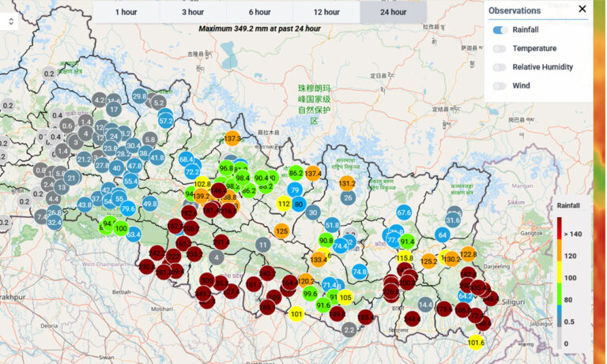Expand the up-down chevron control at top-left
607x364 pixels.
point(11,21)
